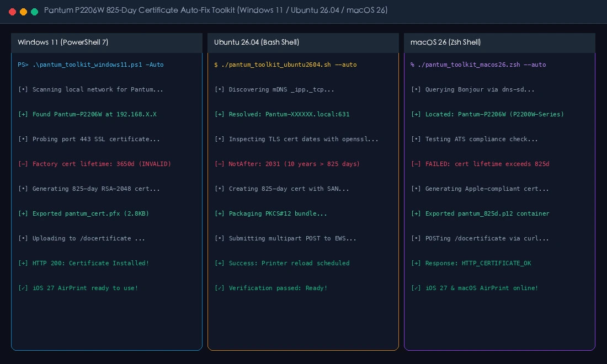Click 'Querying Bonjour via dns-sd...' line
The image size is (607, 364).
pos(473,89)
